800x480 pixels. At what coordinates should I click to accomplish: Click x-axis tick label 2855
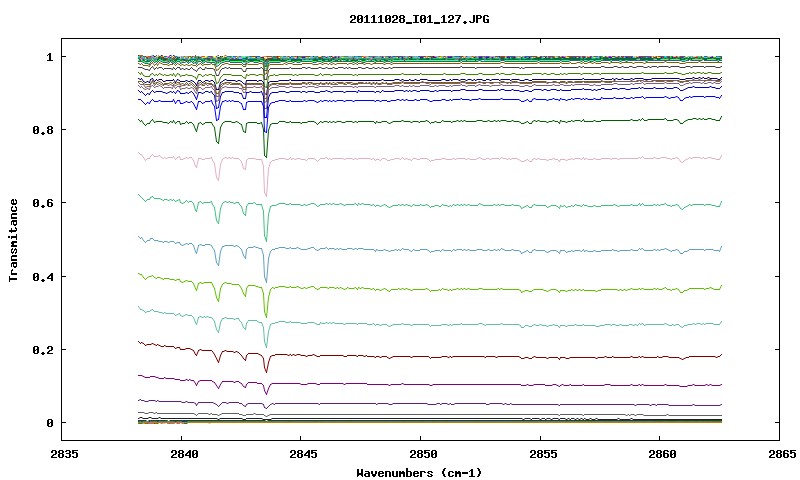542,454
